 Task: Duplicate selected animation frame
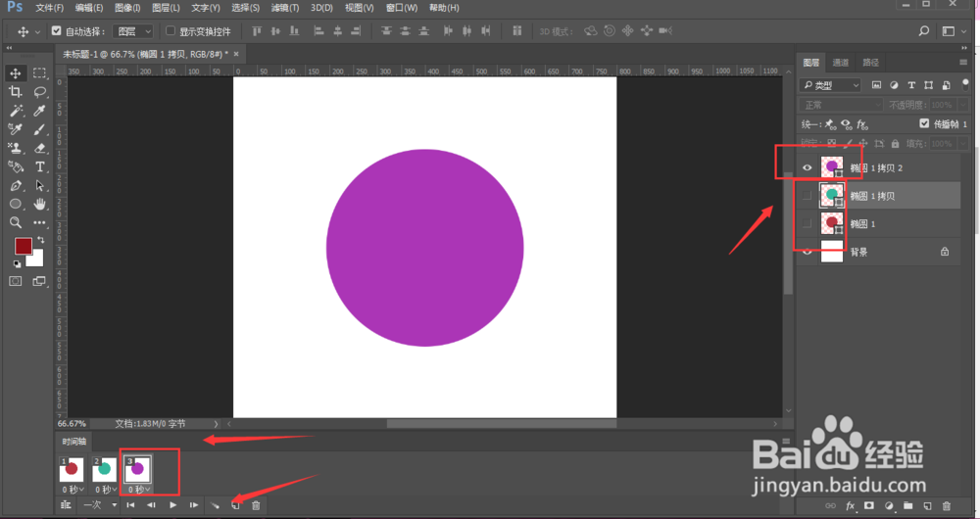coord(235,505)
